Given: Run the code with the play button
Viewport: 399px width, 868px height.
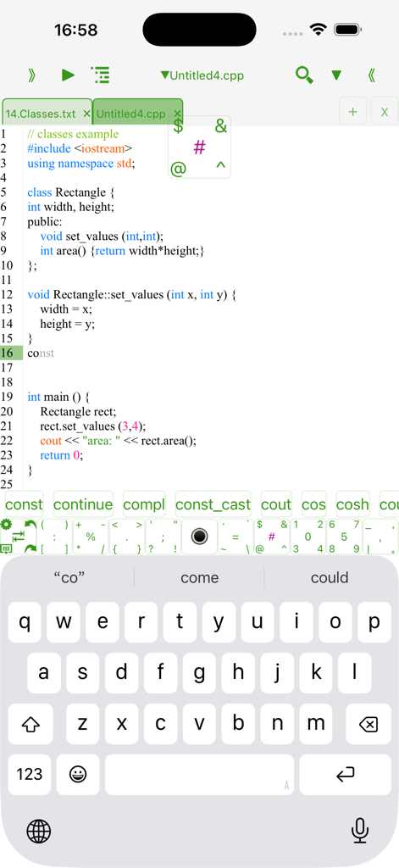Looking at the screenshot, I should (68, 75).
